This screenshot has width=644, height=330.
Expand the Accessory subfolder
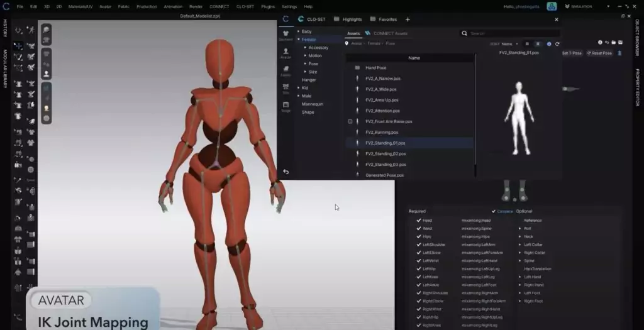[305, 48]
